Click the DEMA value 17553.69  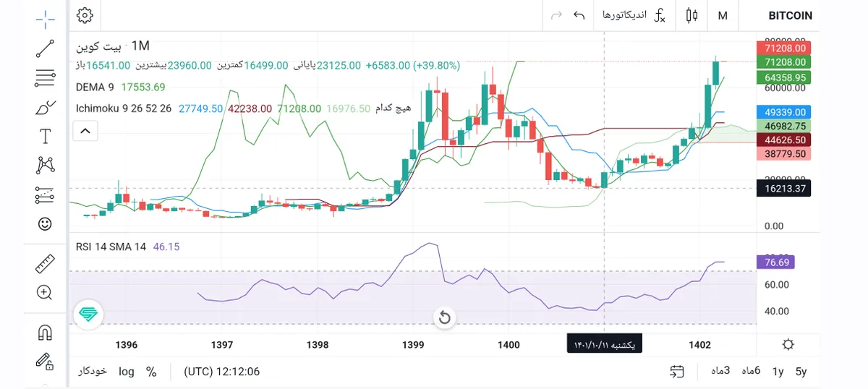143,87
